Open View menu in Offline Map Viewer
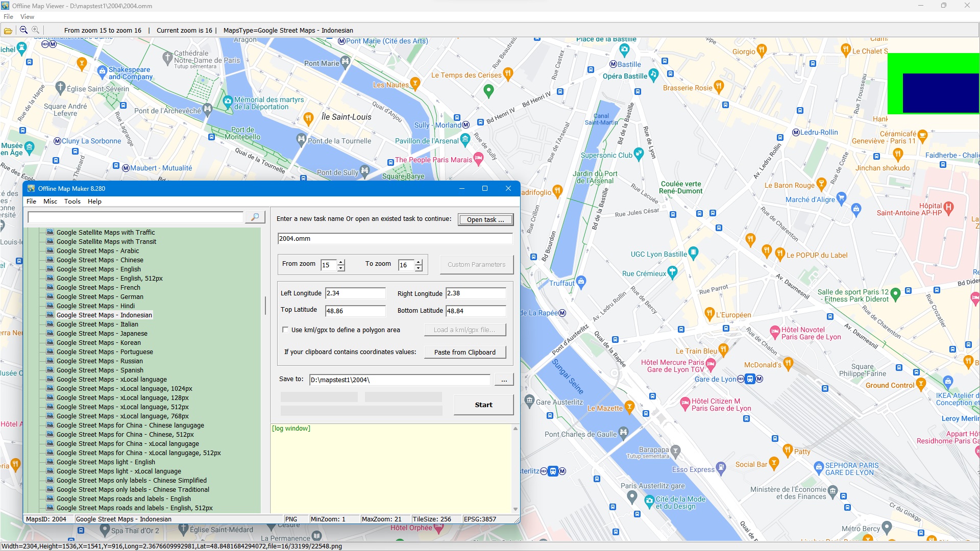 [27, 17]
